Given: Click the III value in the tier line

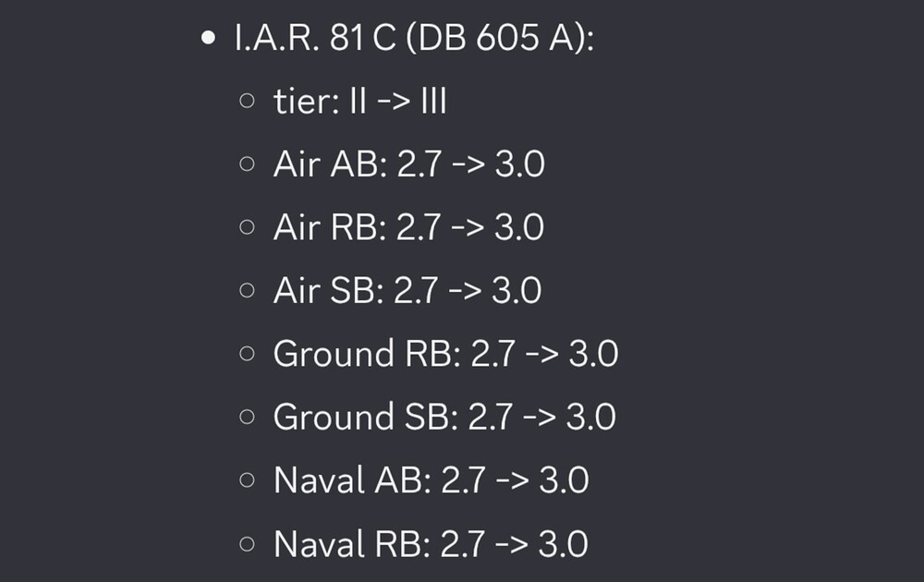Looking at the screenshot, I should click(x=433, y=101).
